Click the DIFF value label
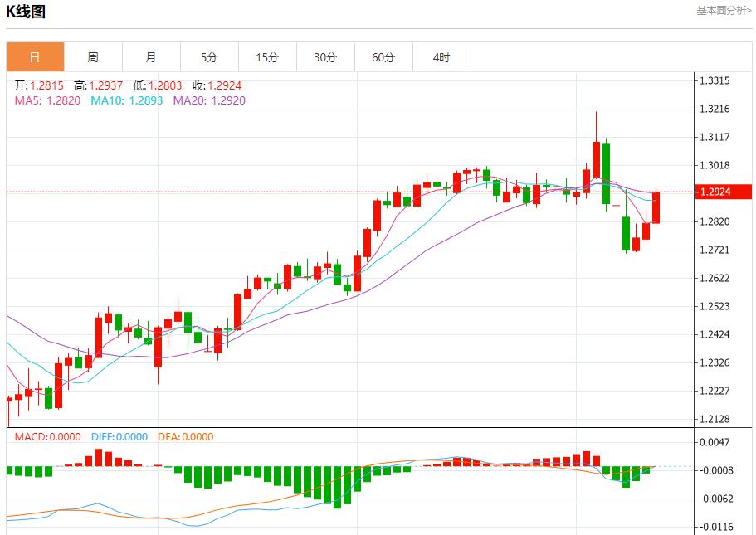Screen dimensions: 756x535 point(118,436)
